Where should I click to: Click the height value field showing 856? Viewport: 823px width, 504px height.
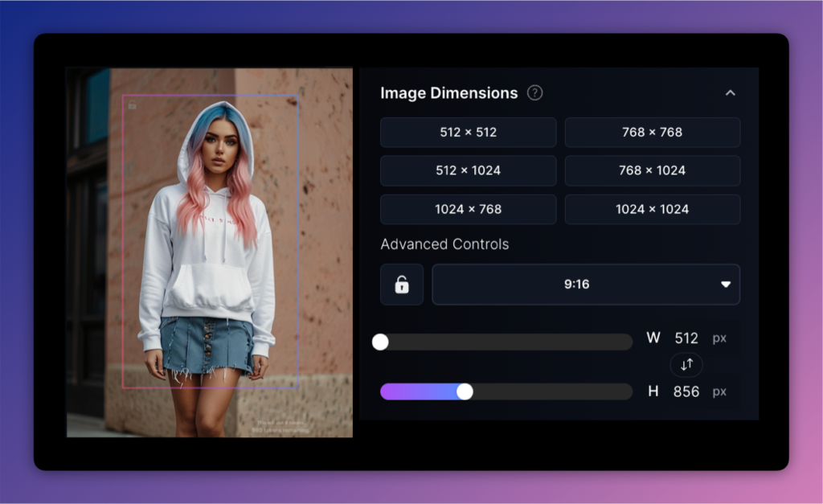coord(686,391)
